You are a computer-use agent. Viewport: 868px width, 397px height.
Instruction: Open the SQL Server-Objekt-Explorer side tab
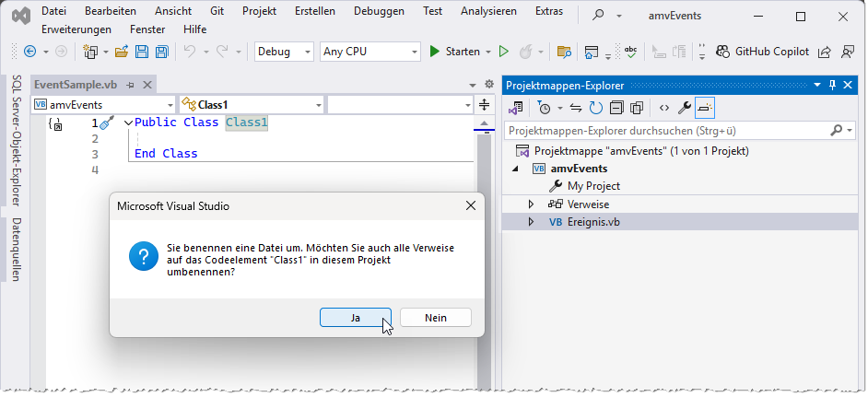coord(17,141)
